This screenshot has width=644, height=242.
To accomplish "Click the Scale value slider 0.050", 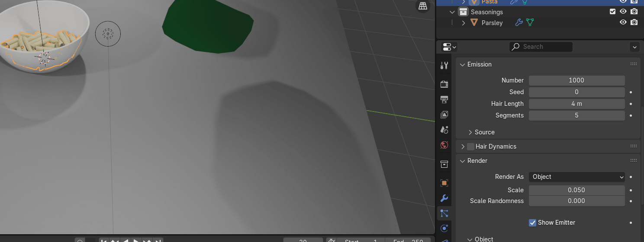I will pos(576,190).
